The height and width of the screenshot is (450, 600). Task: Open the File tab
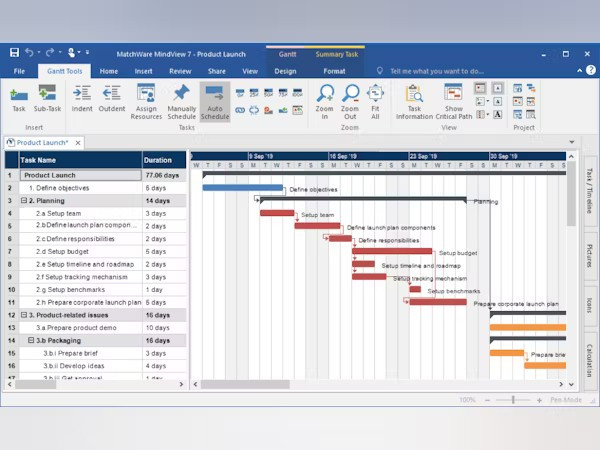point(19,71)
